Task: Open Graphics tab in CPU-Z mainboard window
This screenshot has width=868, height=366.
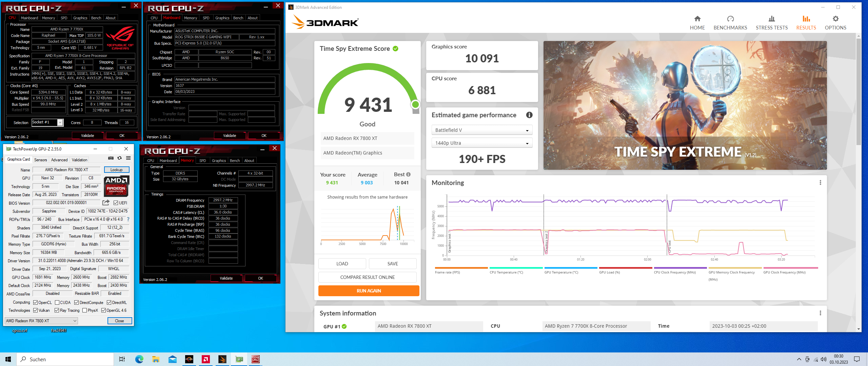Action: click(x=222, y=18)
